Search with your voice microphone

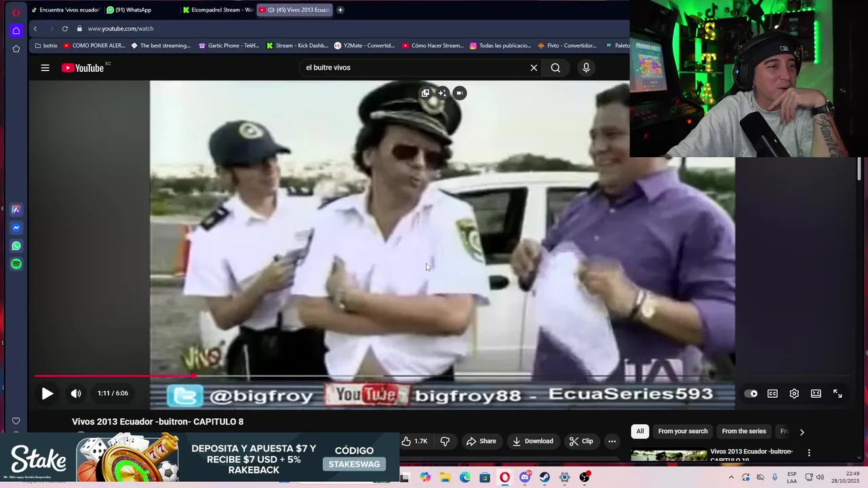(587, 68)
